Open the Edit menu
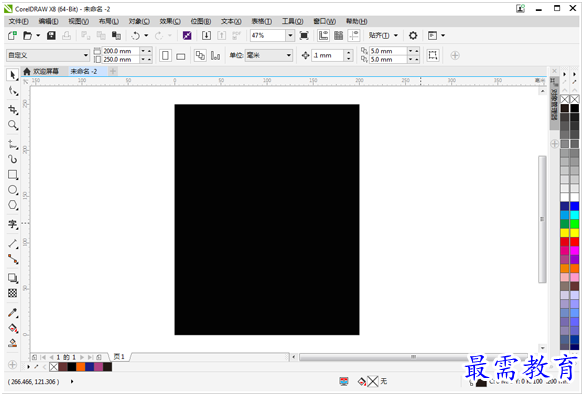 click(x=49, y=21)
